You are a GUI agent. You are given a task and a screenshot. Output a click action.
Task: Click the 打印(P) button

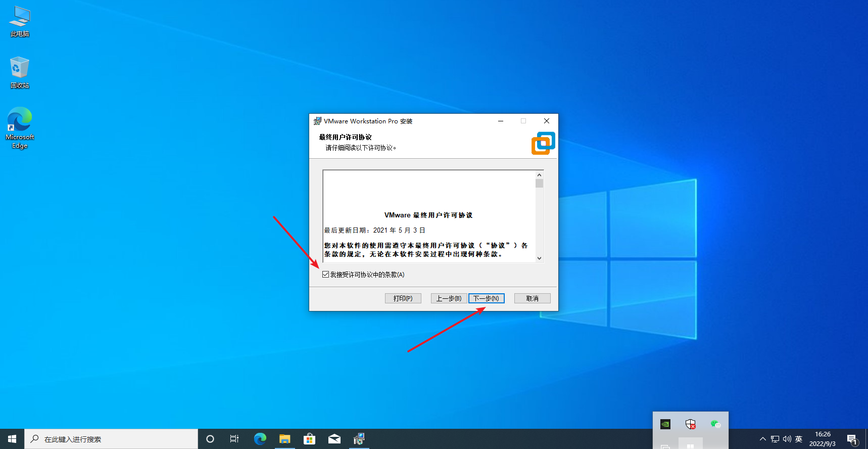403,298
